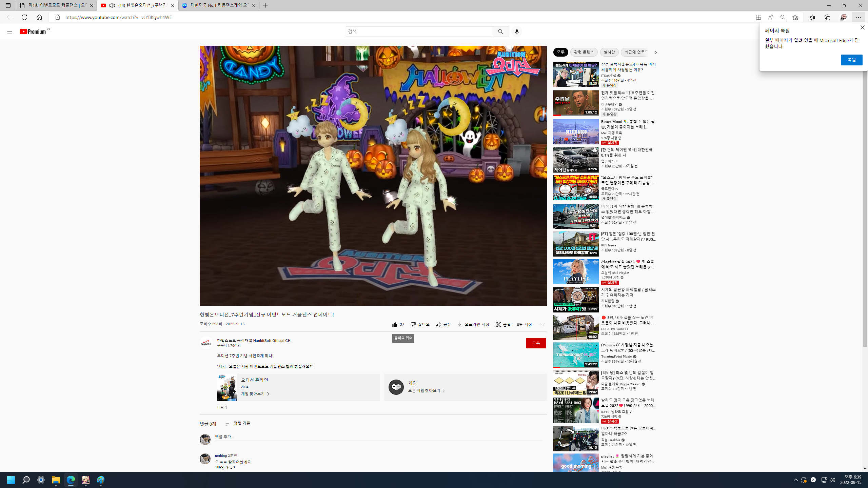Subscribe with the red 구독 button
This screenshot has height=488, width=868.
536,343
